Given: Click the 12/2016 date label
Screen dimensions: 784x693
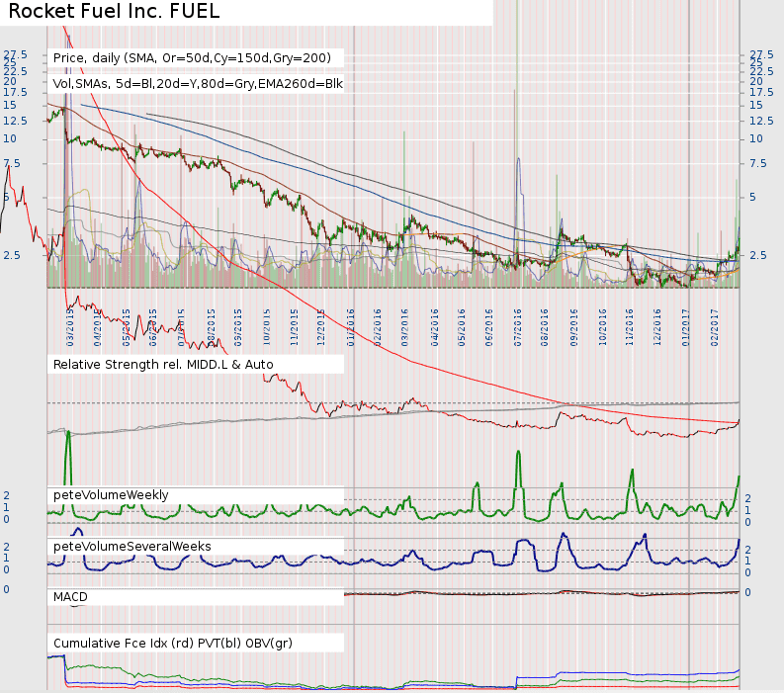Looking at the screenshot, I should [x=657, y=327].
